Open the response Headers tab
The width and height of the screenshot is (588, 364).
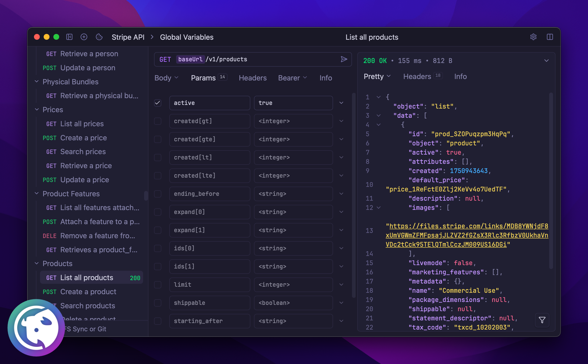[x=417, y=77]
